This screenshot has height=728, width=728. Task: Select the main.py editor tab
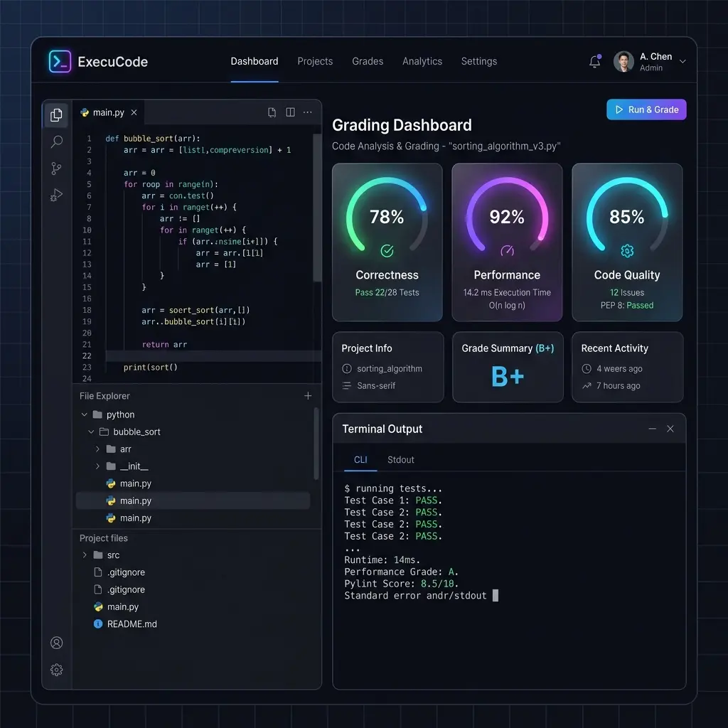click(109, 112)
